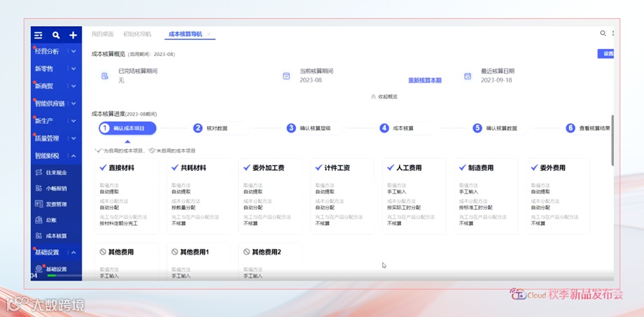Select step 确认成本项目 pill
This screenshot has width=644, height=317.
click(127, 128)
